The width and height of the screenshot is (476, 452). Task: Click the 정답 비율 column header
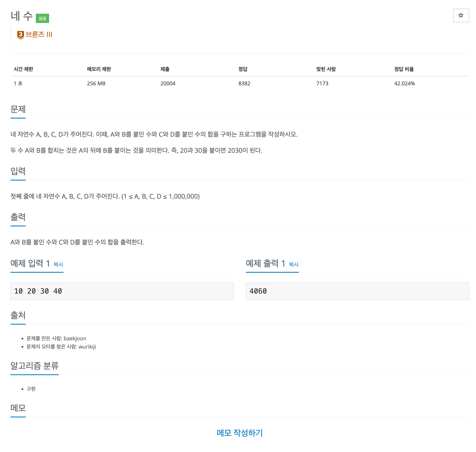pyautogui.click(x=404, y=69)
